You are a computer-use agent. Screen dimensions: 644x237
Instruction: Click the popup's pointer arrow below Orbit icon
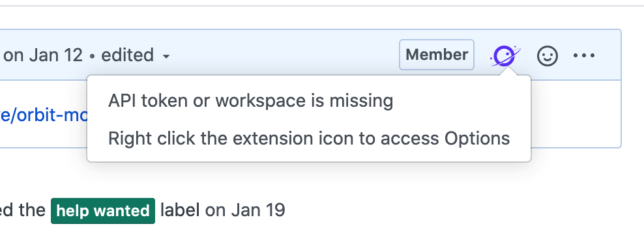point(508,71)
